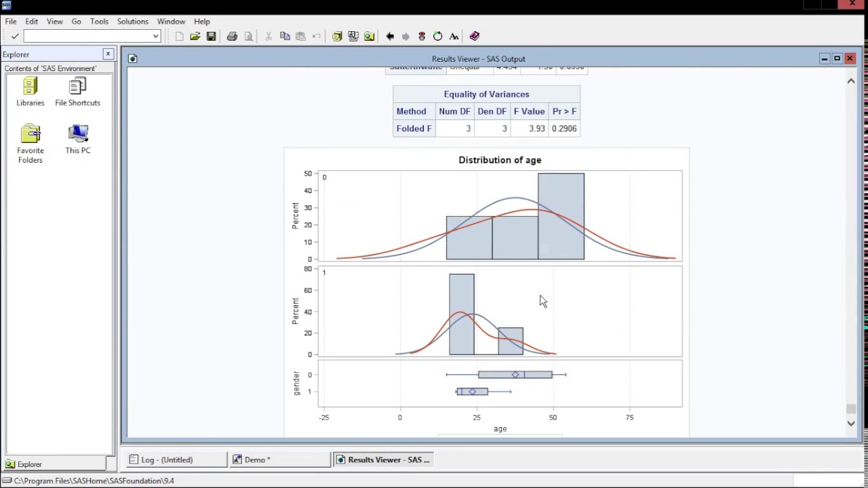Save using the floppy disk icon
This screenshot has height=488, width=868.
(212, 36)
